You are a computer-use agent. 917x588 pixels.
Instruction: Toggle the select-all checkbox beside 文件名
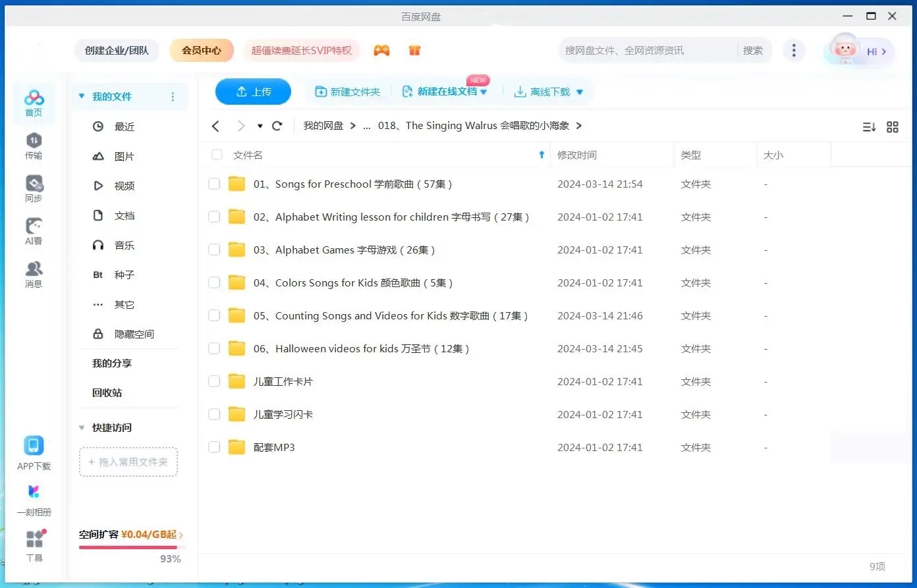coord(217,155)
